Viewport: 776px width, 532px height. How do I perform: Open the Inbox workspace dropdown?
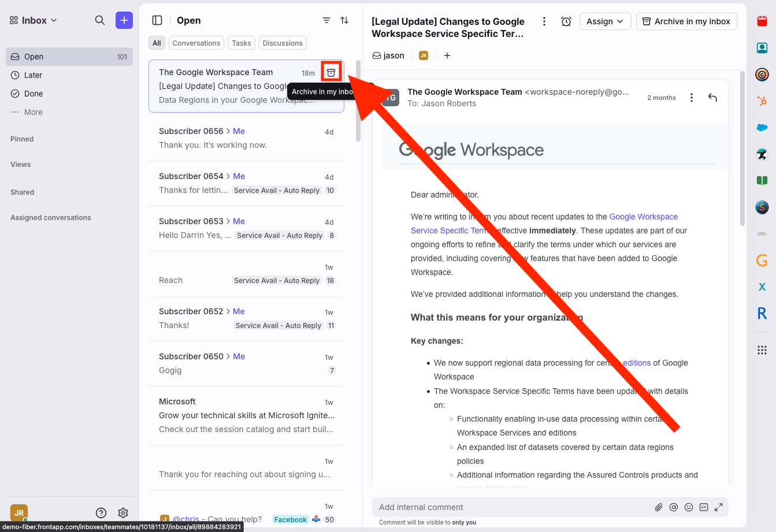pyautogui.click(x=34, y=20)
